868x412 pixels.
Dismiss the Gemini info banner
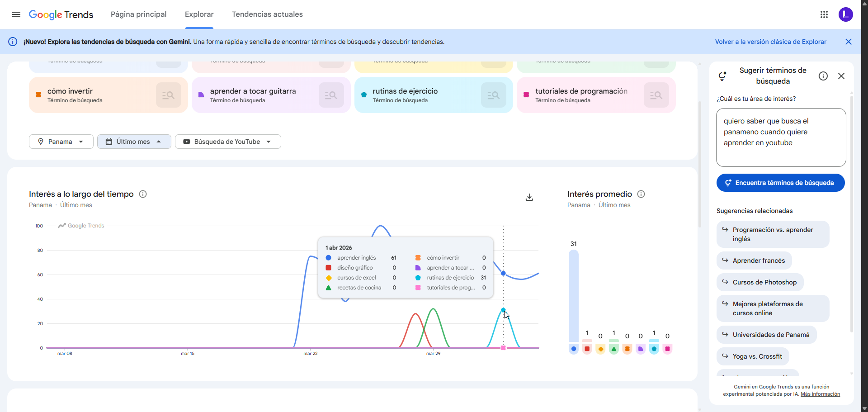tap(849, 42)
